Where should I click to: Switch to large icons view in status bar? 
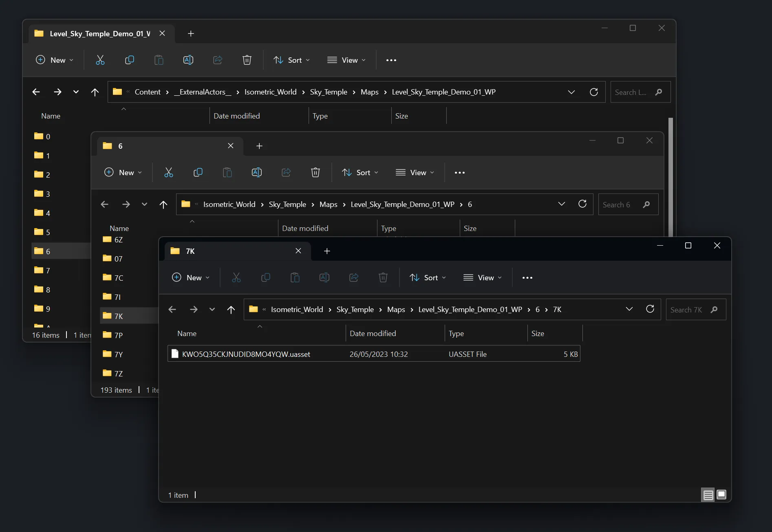click(721, 494)
